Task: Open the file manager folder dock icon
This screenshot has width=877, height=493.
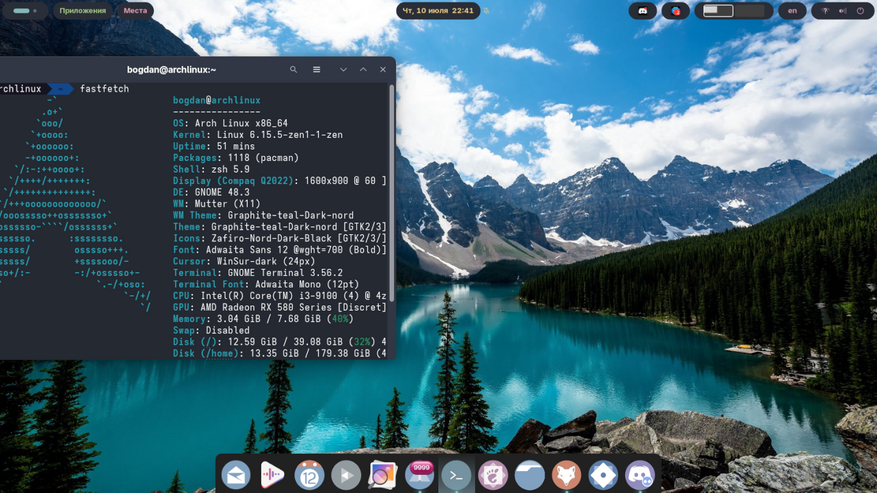Action: 529,475
